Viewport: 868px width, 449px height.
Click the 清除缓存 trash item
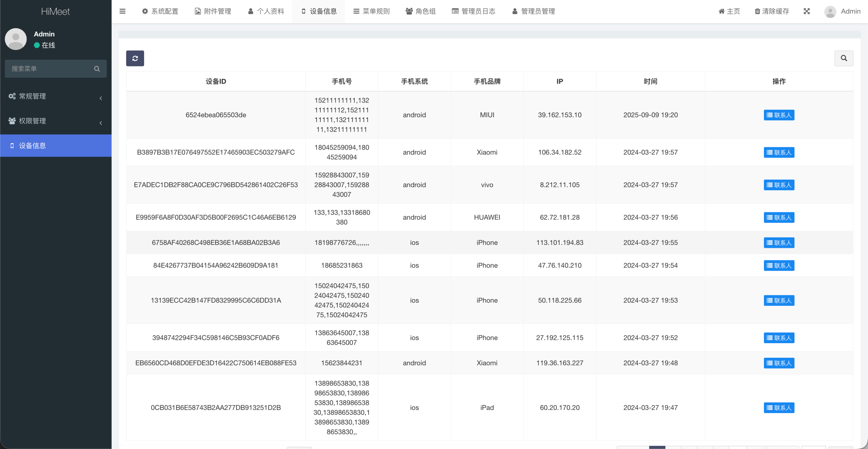(x=772, y=11)
